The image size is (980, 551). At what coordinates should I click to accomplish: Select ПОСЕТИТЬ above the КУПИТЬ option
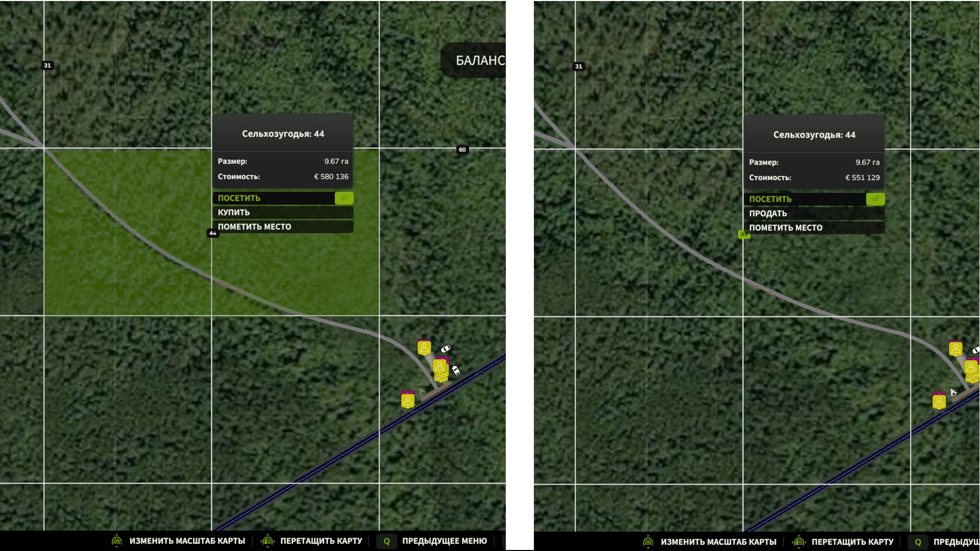(283, 198)
